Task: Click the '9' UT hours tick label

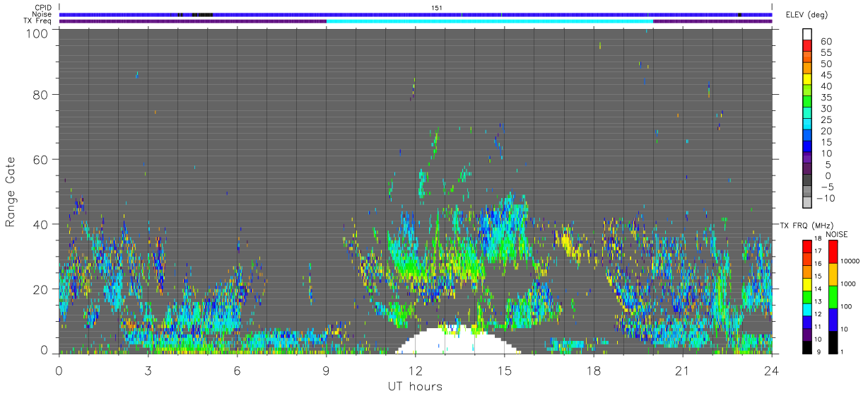Action: [327, 371]
